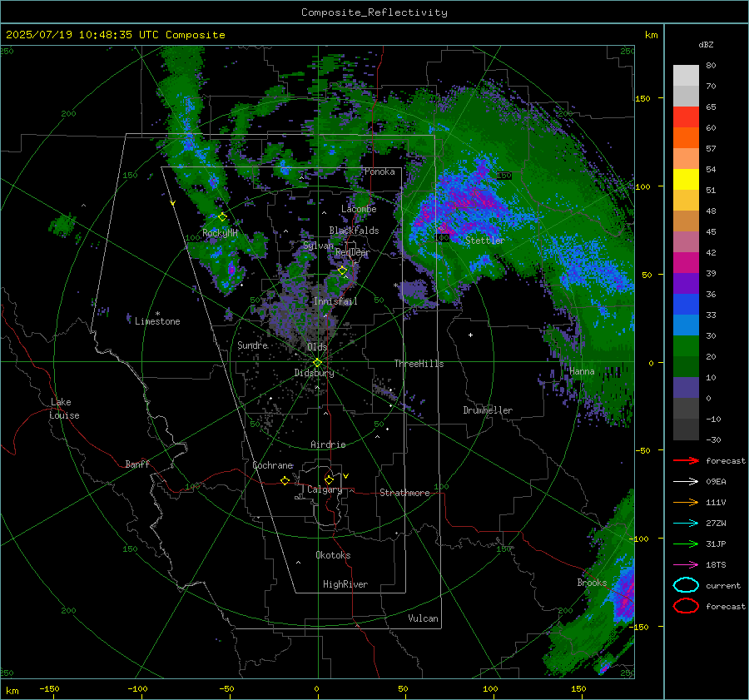Image resolution: width=749 pixels, height=700 pixels.
Task: Click the ThreeHills town label
Action: tap(419, 364)
